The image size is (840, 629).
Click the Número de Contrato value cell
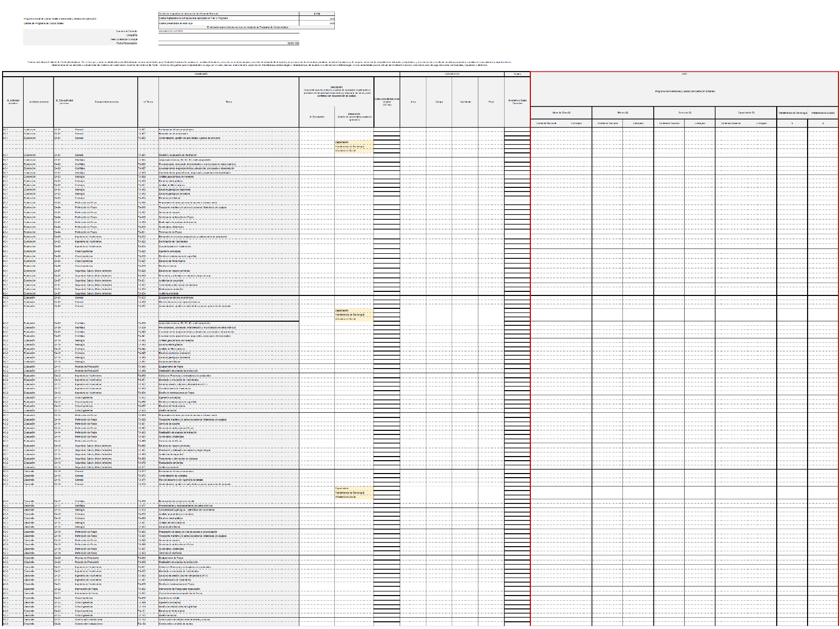(x=246, y=31)
